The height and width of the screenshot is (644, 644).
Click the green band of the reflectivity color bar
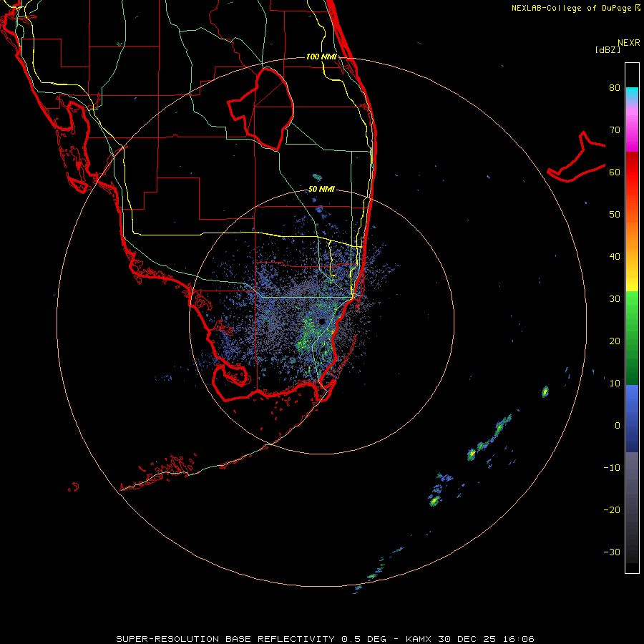(x=632, y=338)
